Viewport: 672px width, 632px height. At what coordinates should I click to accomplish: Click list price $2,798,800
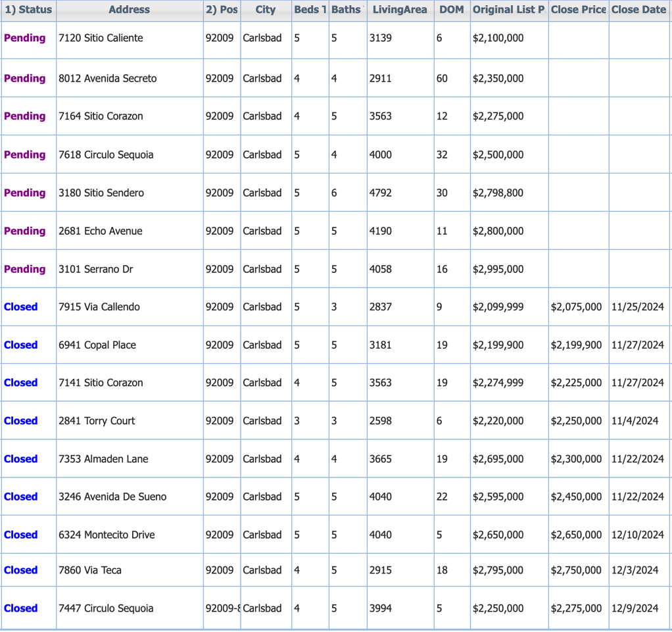(498, 193)
